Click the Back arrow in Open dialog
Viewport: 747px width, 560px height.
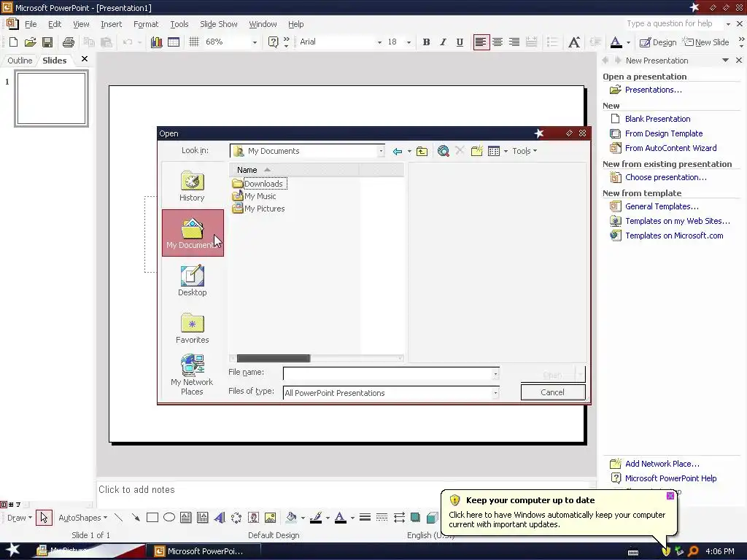click(398, 152)
